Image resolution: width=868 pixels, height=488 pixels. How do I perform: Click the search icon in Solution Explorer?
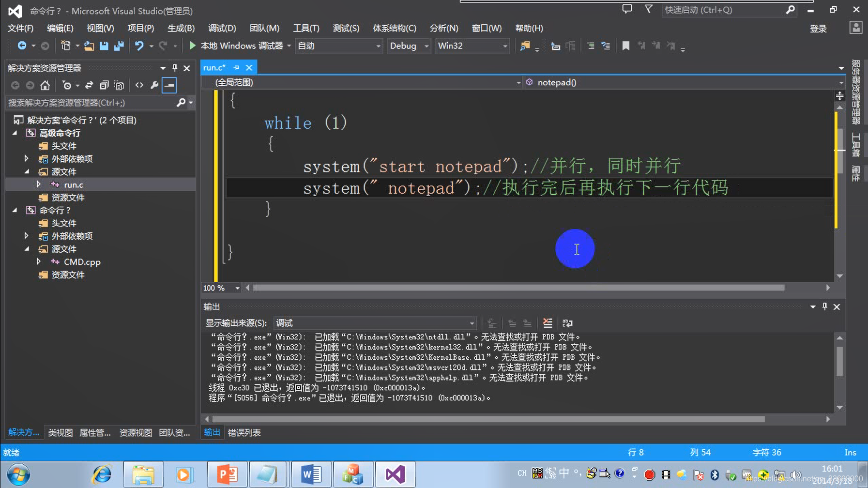coord(181,103)
